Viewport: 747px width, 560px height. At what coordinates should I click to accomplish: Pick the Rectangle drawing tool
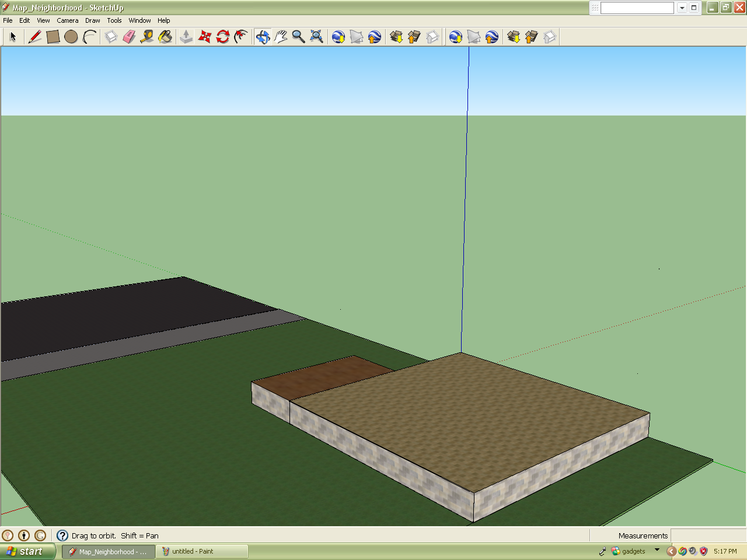pyautogui.click(x=53, y=37)
